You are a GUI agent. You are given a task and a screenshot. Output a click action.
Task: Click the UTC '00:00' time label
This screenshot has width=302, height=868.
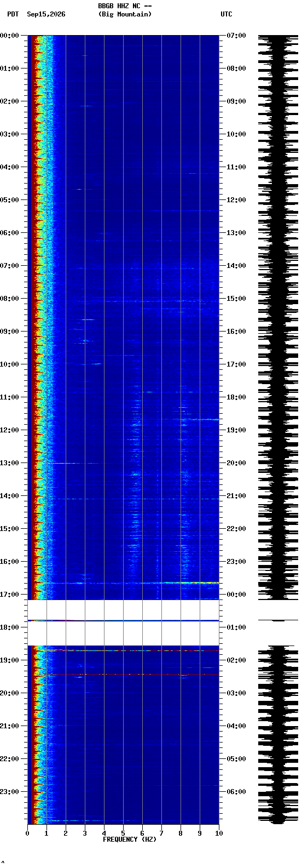(236, 595)
